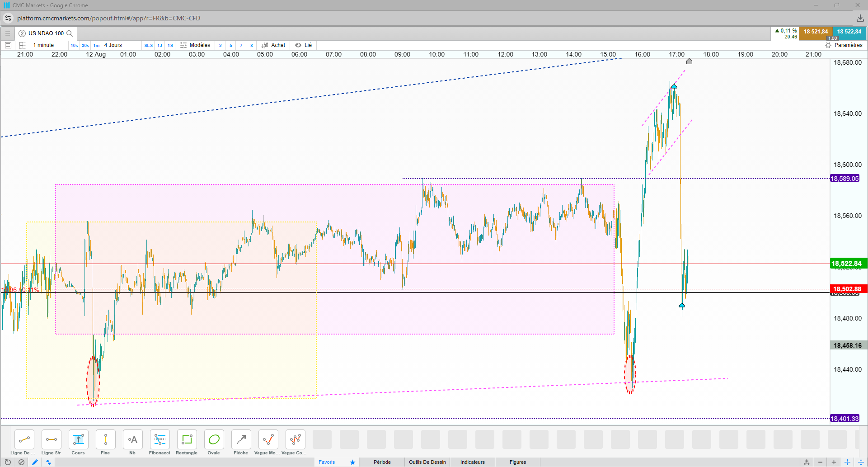This screenshot has width=868, height=467.
Task: Select the 1S quick period
Action: point(170,45)
